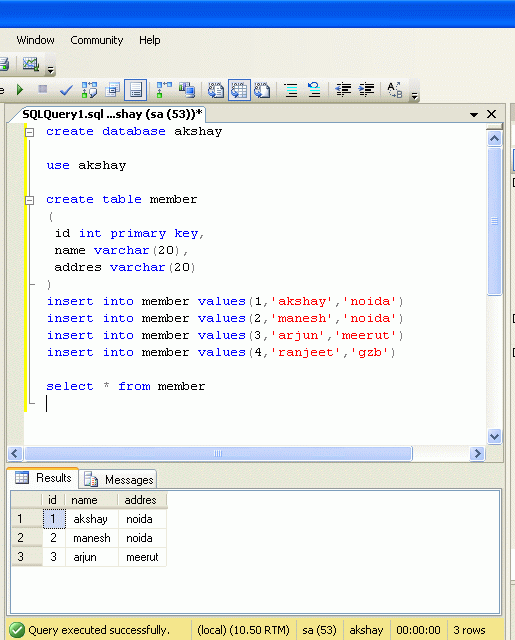Click the editor vertical scrollbar down arrow
This screenshot has height=640, width=515.
495,436
